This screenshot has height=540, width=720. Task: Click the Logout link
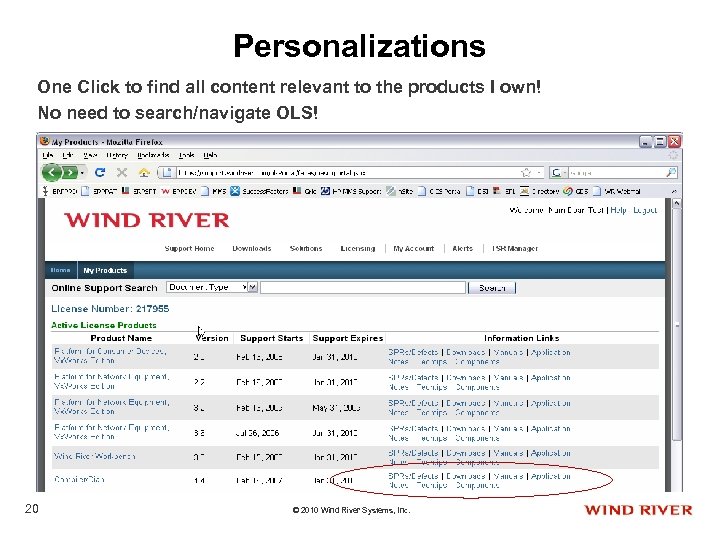pyautogui.click(x=645, y=210)
